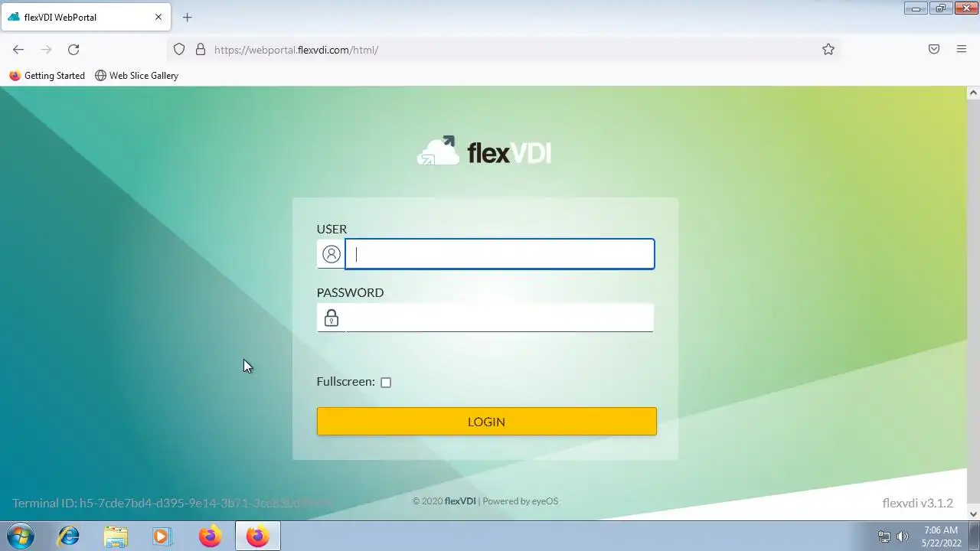
Task: Click the USER input field
Action: [x=500, y=254]
